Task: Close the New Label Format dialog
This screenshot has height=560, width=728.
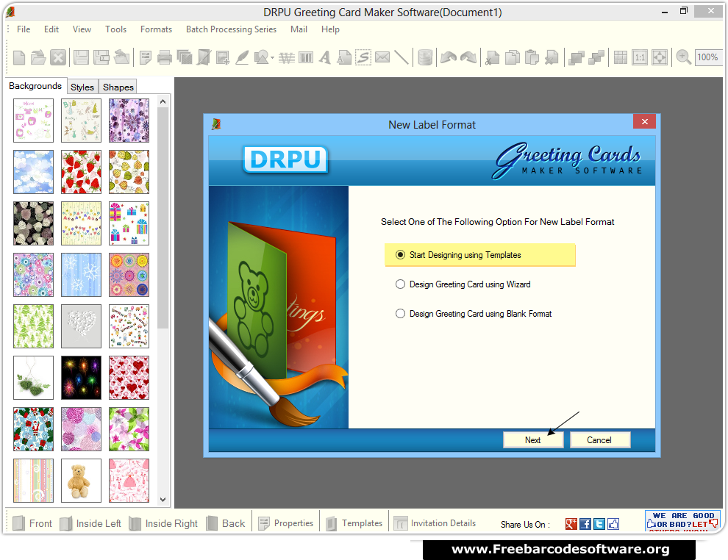Action: (644, 121)
